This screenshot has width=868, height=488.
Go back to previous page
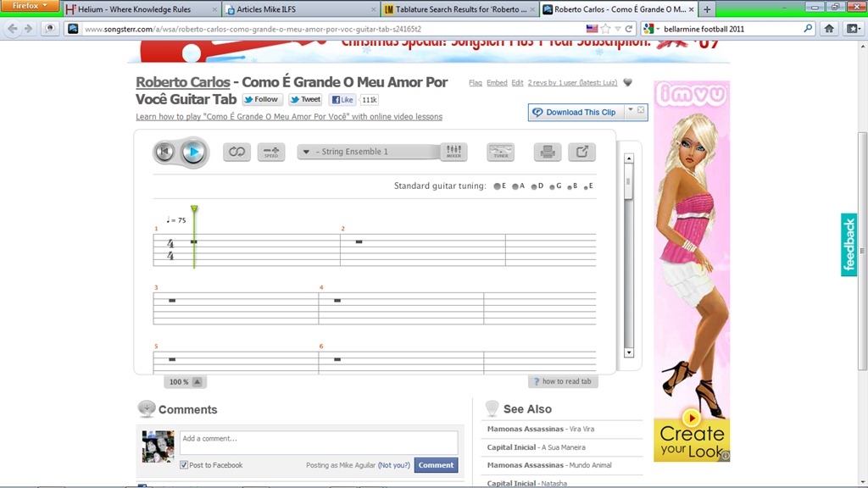click(13, 29)
